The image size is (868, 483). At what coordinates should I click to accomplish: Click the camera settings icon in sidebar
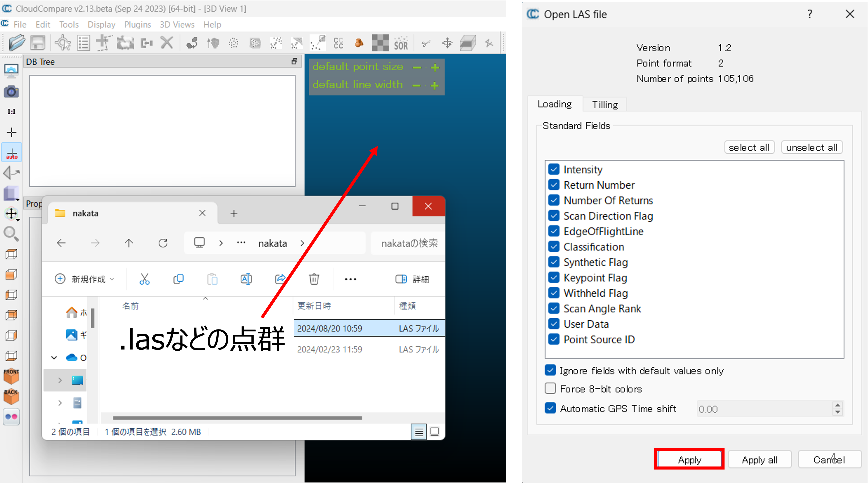pyautogui.click(x=11, y=91)
